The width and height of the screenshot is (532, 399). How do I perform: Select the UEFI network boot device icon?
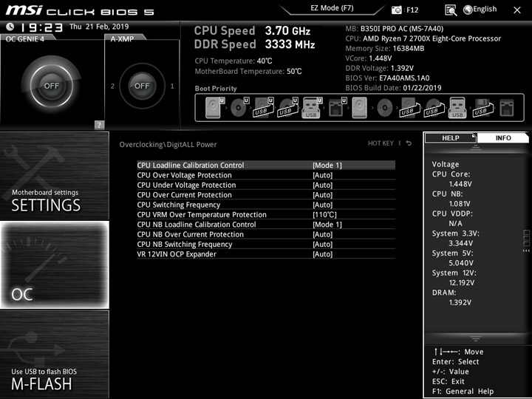pyautogui.click(x=338, y=108)
